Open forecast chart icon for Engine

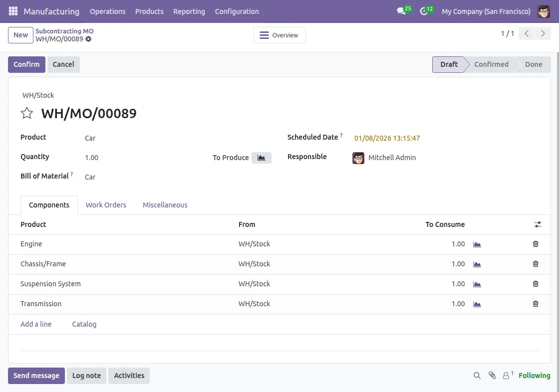477,244
